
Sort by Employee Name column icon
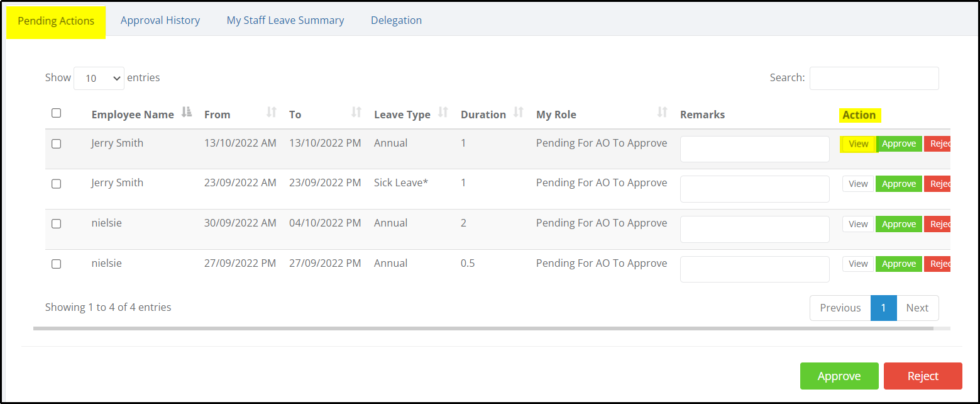(x=186, y=112)
